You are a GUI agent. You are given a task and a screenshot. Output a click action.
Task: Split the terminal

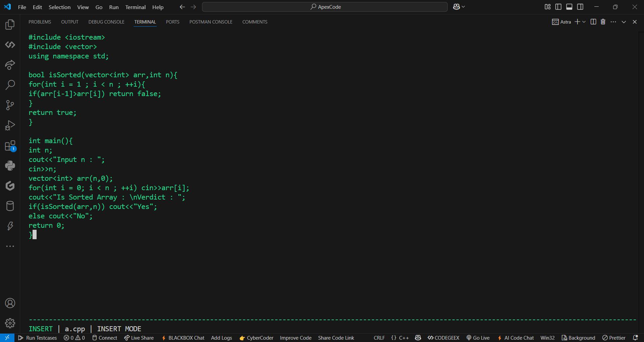coord(593,22)
